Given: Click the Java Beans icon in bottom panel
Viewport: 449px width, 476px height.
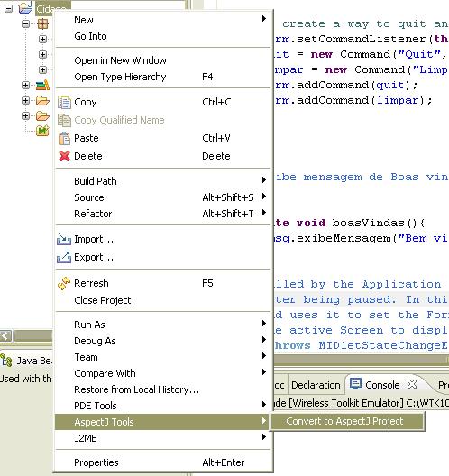Looking at the screenshot, I should pyautogui.click(x=6, y=361).
